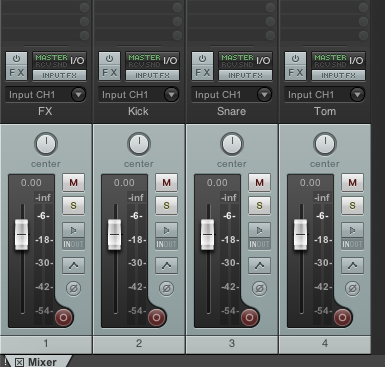385x367 pixels.
Task: Open Input CH1 dropdown on Kick track
Action: (x=139, y=95)
